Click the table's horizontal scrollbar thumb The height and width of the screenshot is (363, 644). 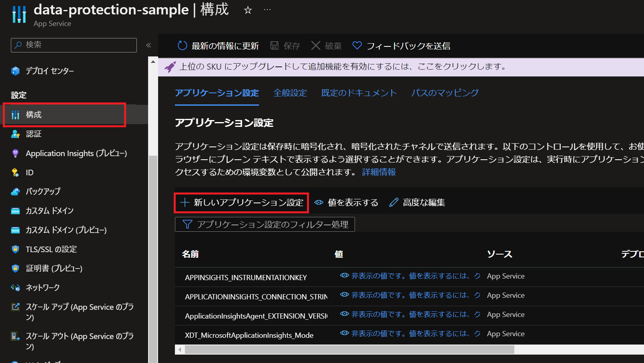tap(349, 349)
